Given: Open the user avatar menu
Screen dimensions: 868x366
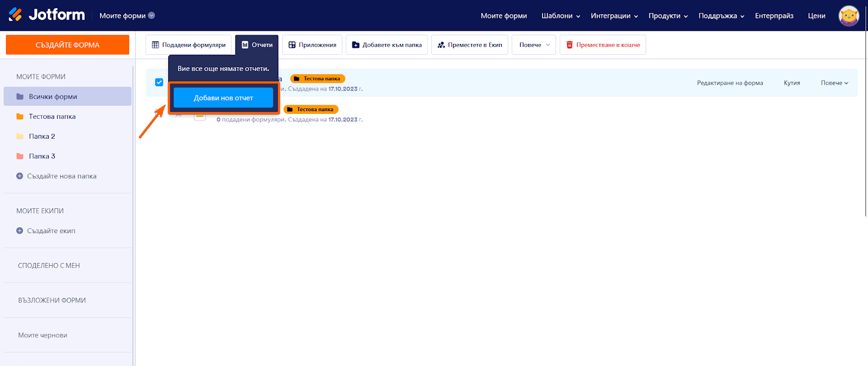Looking at the screenshot, I should (x=848, y=16).
